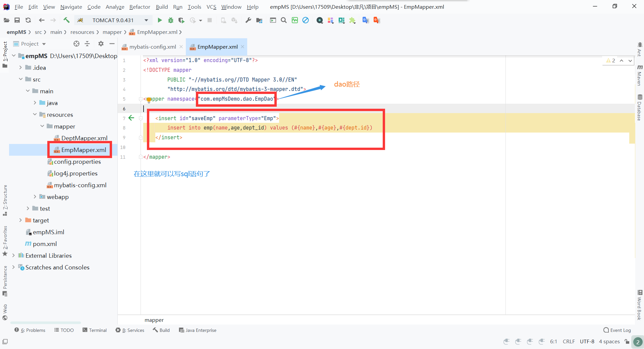Open the 6: Problems tool window
The width and height of the screenshot is (644, 349).
pos(30,330)
